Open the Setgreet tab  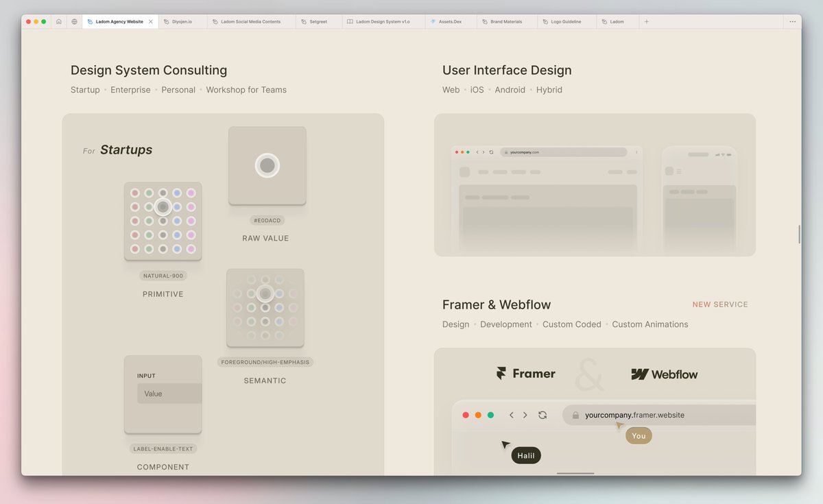318,21
